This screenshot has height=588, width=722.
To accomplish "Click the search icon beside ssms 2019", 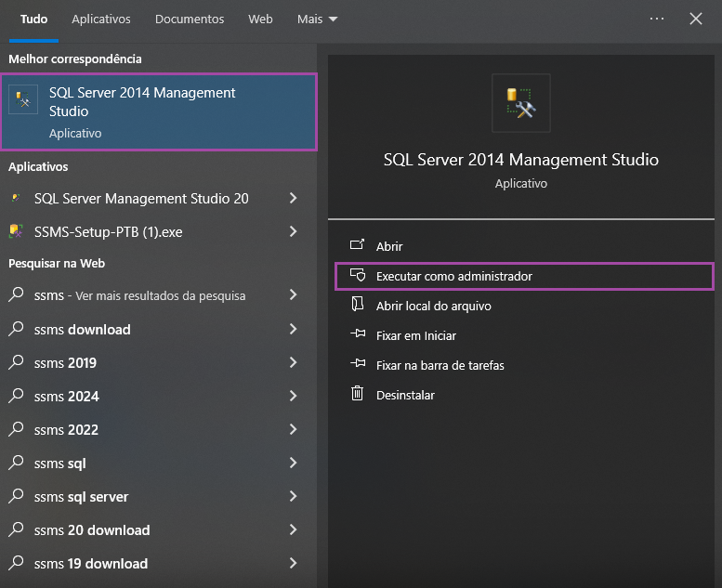I will 16,362.
